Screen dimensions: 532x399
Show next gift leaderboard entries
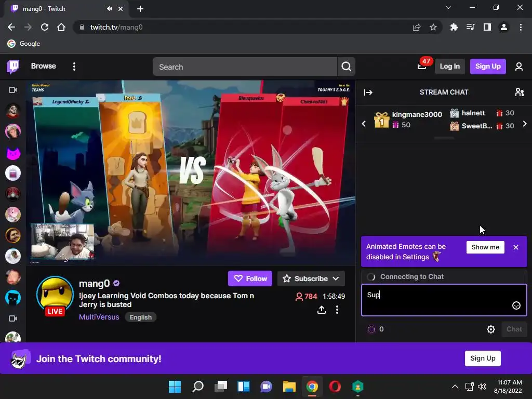(525, 124)
